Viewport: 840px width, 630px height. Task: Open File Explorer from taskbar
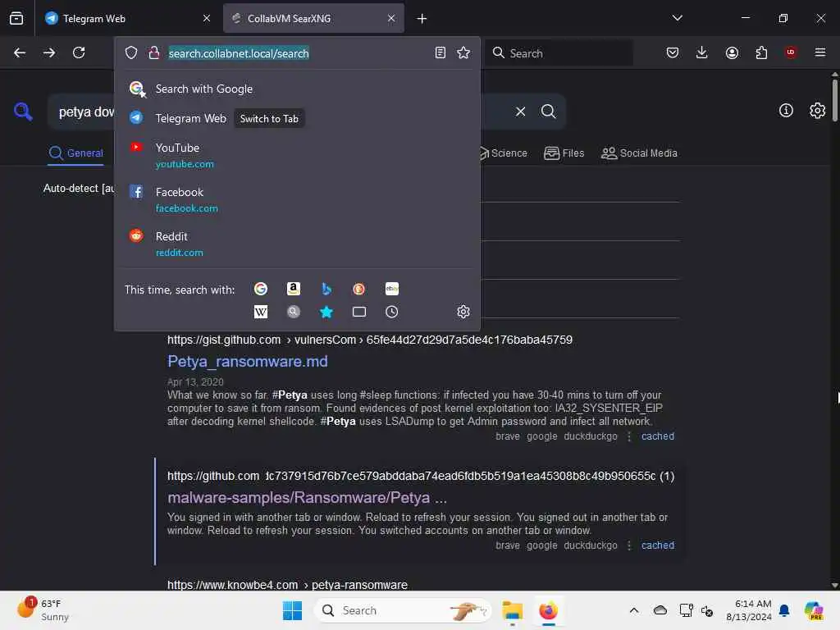click(x=512, y=610)
